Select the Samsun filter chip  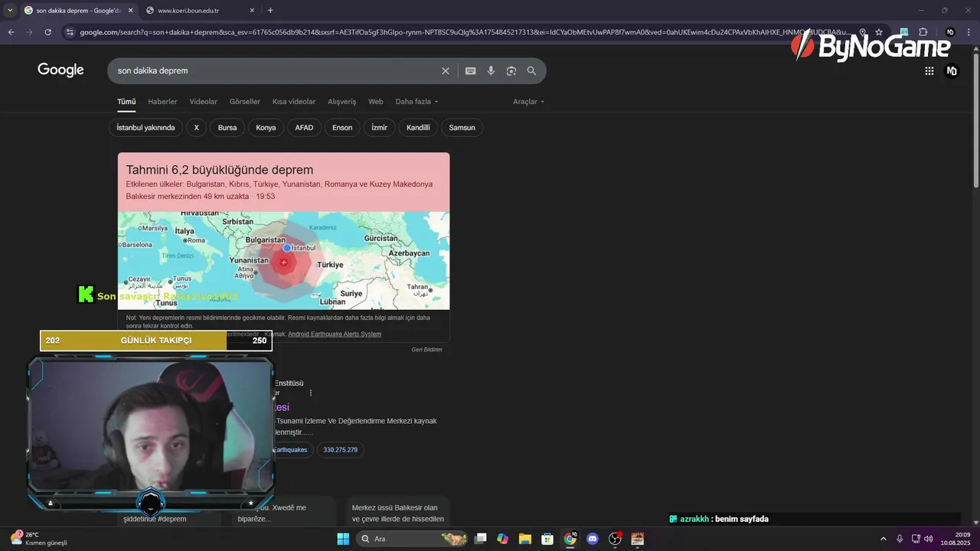coord(462,128)
